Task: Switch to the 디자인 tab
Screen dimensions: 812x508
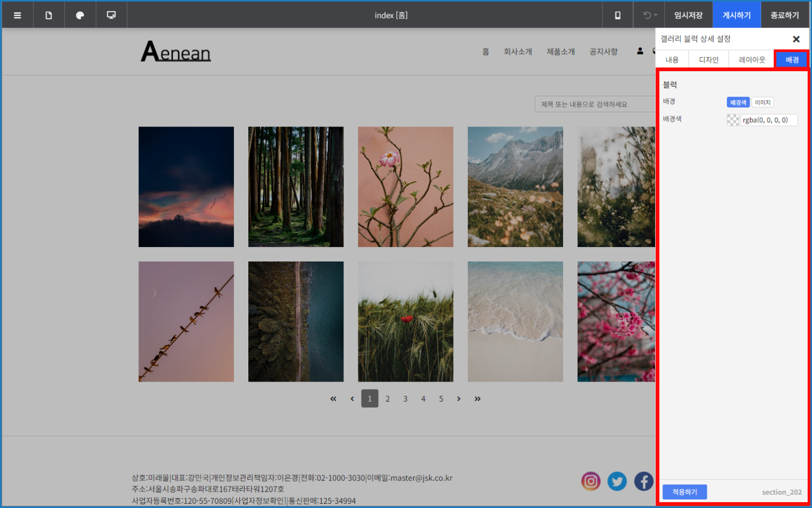Action: pos(708,60)
